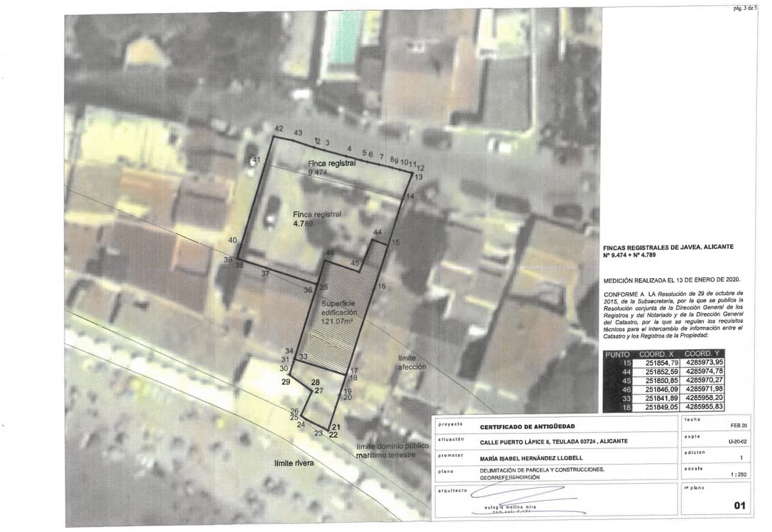772x532 pixels.
Task: Click the "límite afección" boundary label
Action: pos(412,362)
